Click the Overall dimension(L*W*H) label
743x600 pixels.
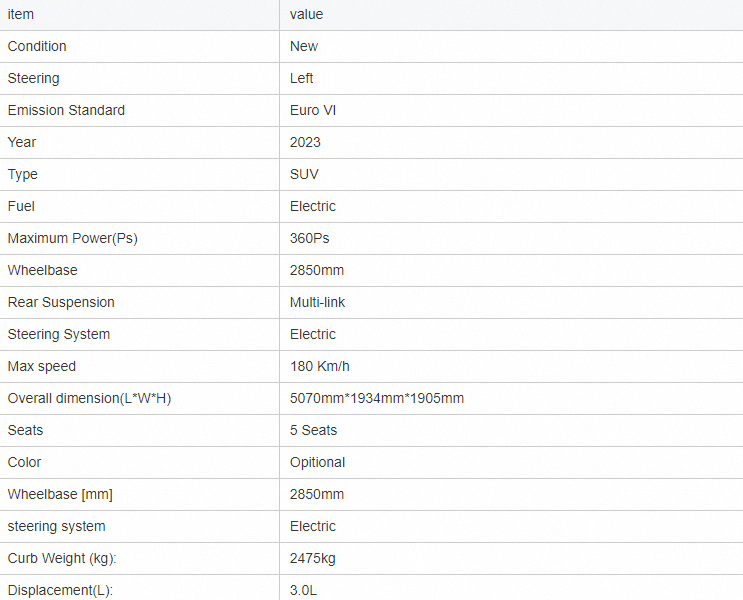pos(91,398)
